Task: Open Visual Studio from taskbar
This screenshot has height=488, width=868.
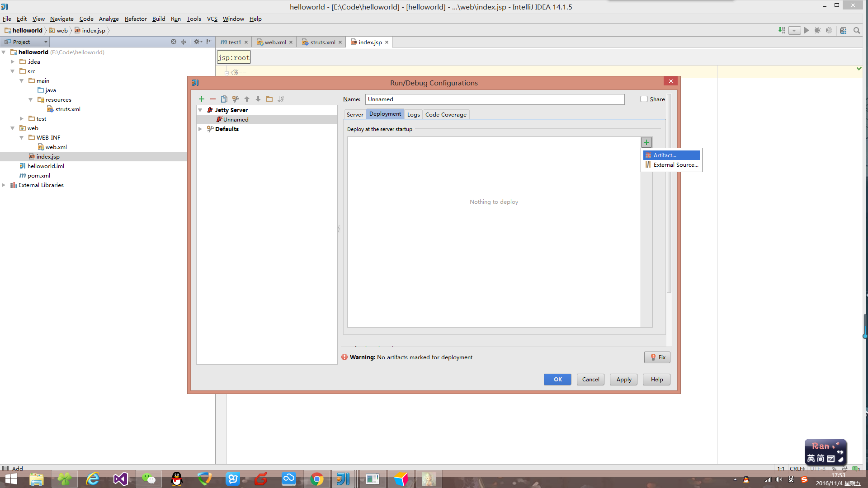Action: [x=121, y=479]
